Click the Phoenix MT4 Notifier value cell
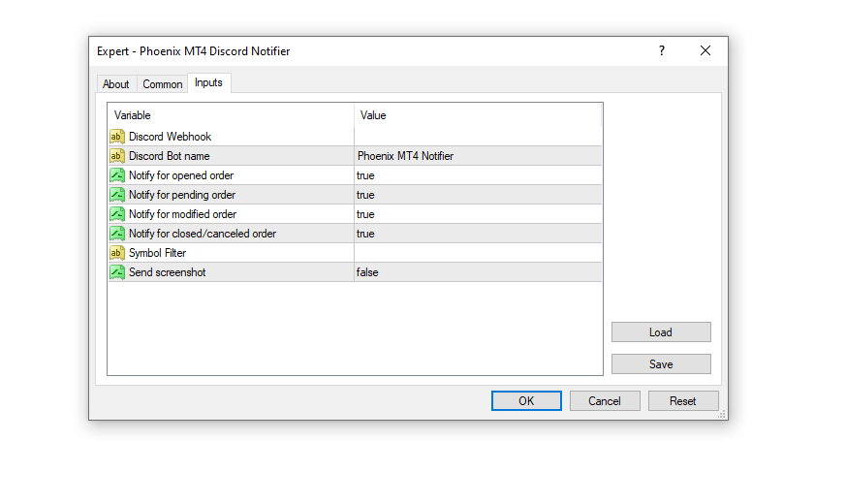846x504 pixels. [478, 156]
